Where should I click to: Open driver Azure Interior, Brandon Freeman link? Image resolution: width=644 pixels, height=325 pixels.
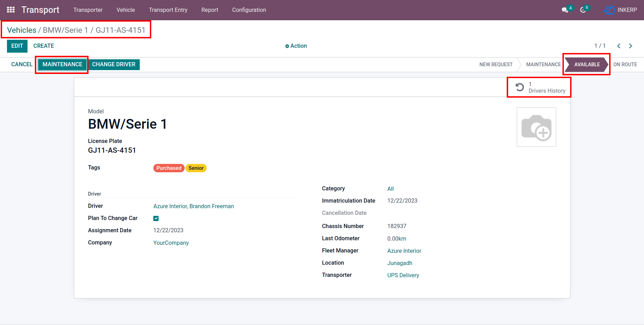(x=193, y=206)
